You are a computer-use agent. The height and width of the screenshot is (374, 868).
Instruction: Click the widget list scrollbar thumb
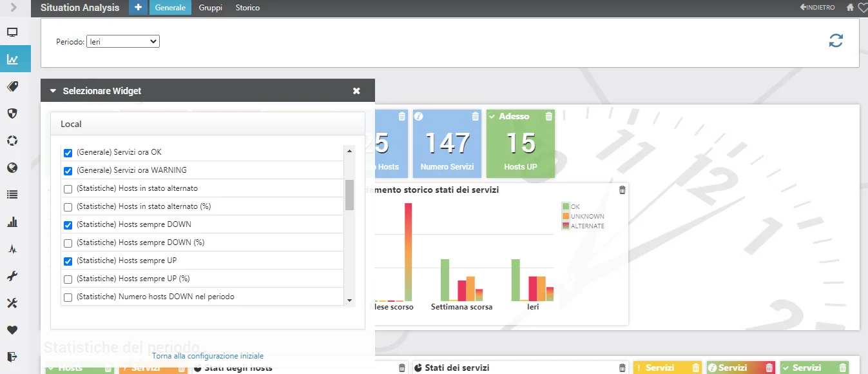tap(350, 195)
